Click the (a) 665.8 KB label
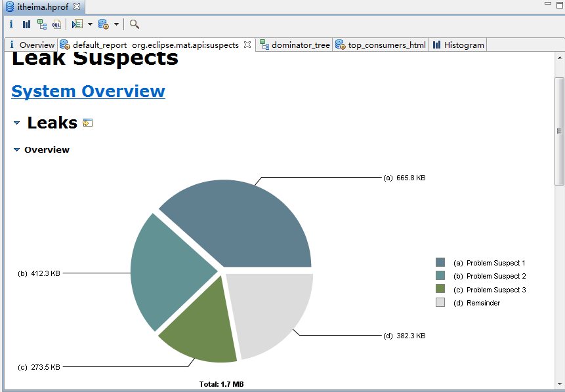This screenshot has height=392, width=565. pos(404,178)
